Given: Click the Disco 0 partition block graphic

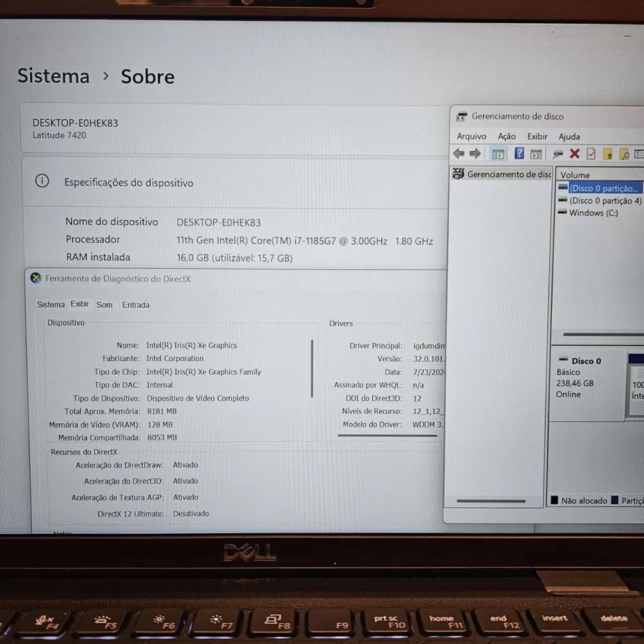Looking at the screenshot, I should coord(636,386).
